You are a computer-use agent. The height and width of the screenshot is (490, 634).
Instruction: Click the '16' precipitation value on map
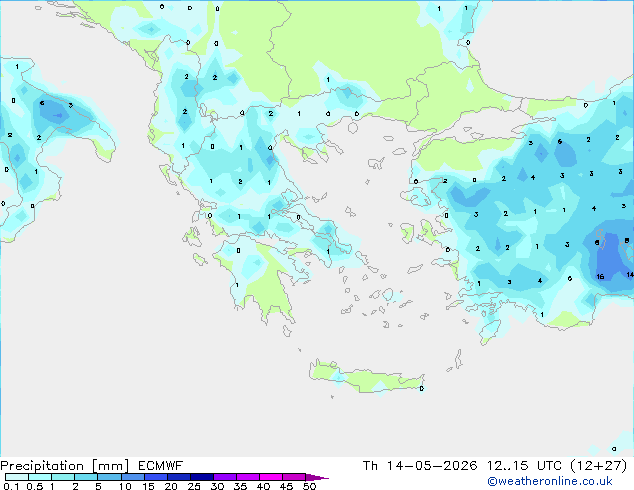click(600, 277)
